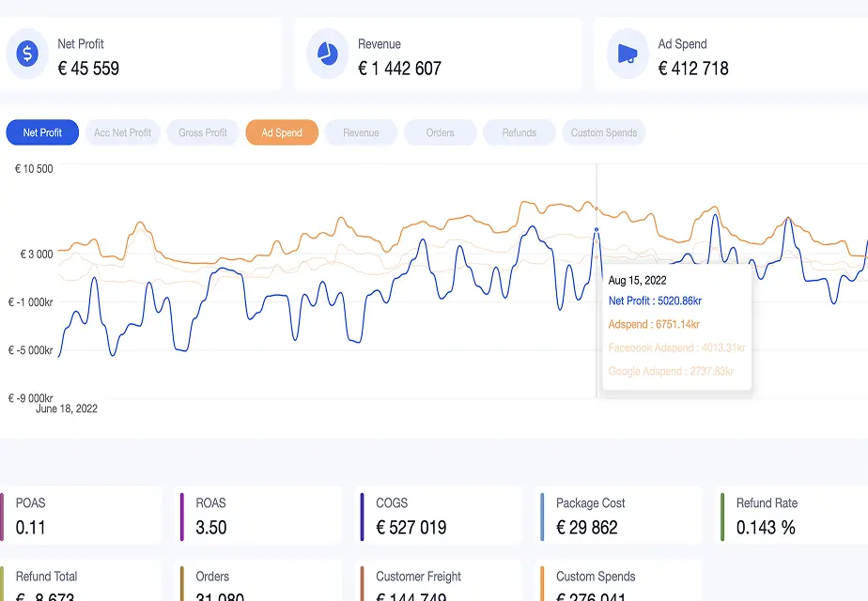Open the POAS metric card
This screenshot has height=601, width=868.
click(x=80, y=515)
